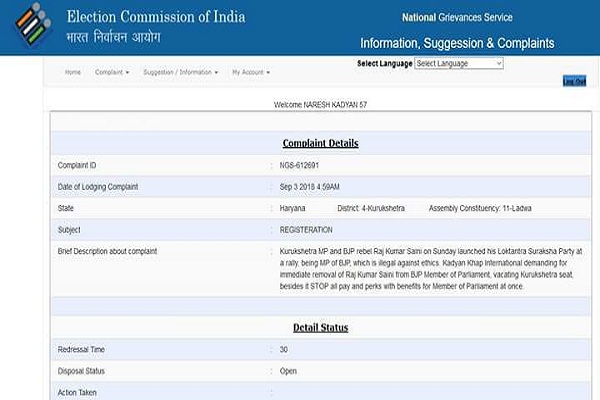The height and width of the screenshot is (400, 600).
Task: Click the Log Out button
Action: coord(574,81)
